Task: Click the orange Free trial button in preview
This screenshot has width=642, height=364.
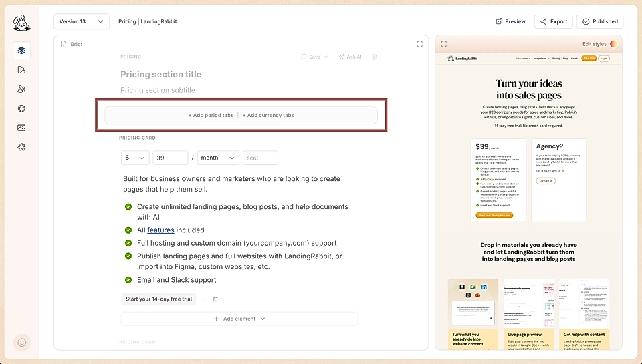Action: [588, 59]
